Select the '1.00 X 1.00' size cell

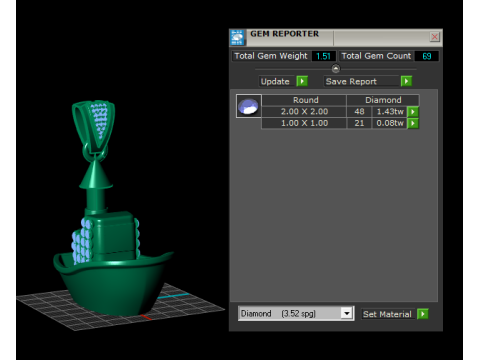[x=304, y=123]
